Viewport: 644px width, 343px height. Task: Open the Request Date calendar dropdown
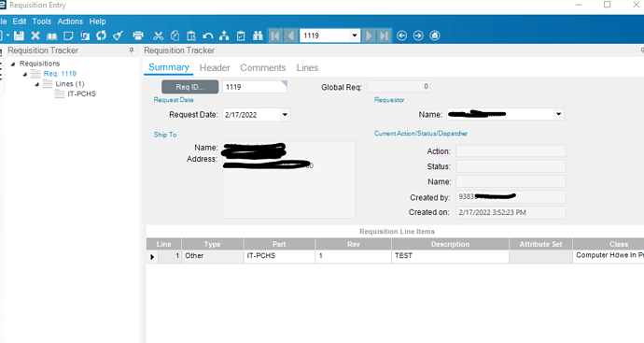point(285,115)
